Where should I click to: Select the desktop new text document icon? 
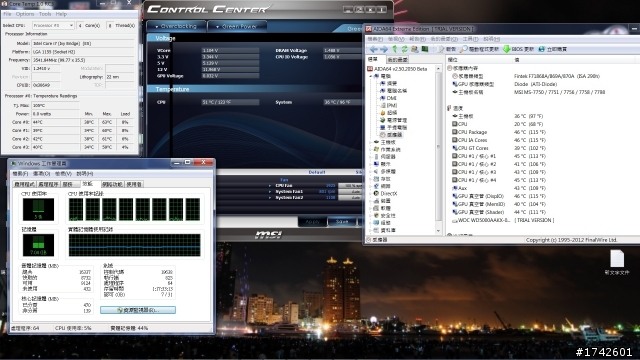click(x=617, y=263)
